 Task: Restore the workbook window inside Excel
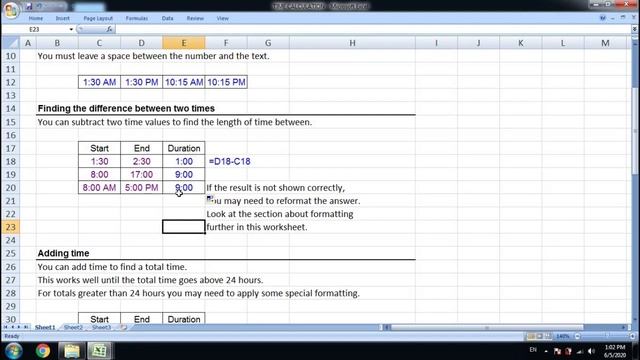click(623, 18)
